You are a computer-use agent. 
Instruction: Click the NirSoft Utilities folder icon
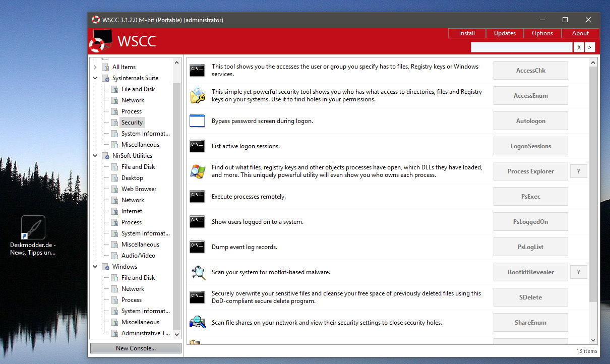(x=105, y=156)
